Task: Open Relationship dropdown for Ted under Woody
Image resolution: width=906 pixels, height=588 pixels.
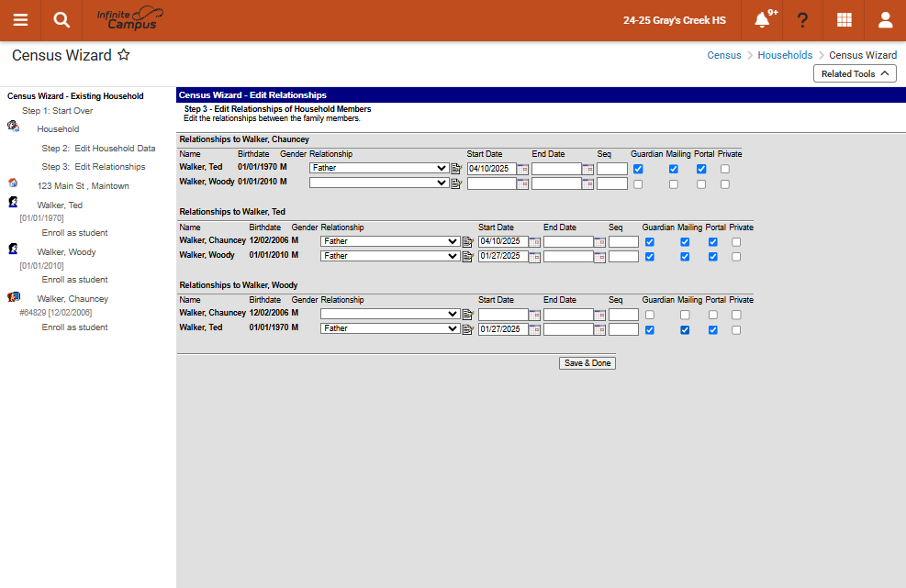Action: pyautogui.click(x=391, y=328)
